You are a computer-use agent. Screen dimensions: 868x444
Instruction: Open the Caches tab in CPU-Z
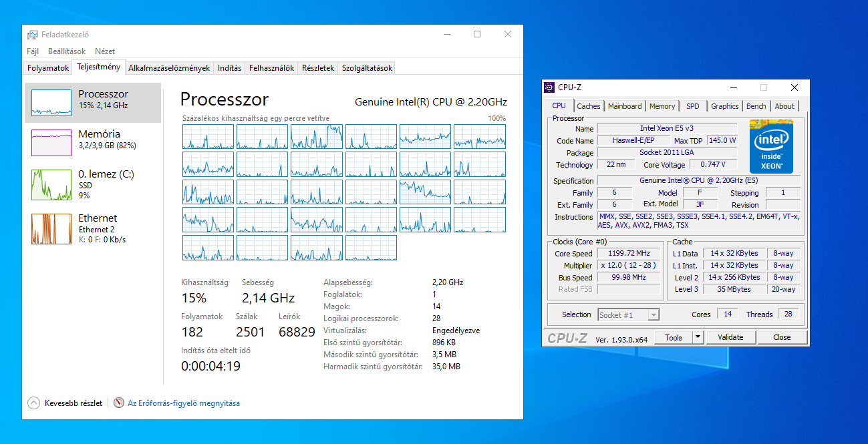click(x=589, y=106)
